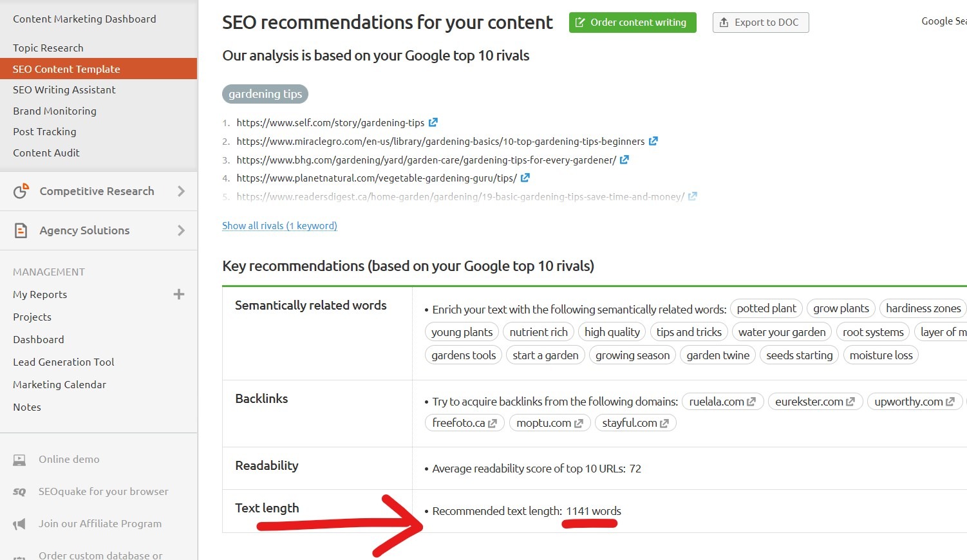
Task: Open freefoto.ca external link icon
Action: coord(493,424)
